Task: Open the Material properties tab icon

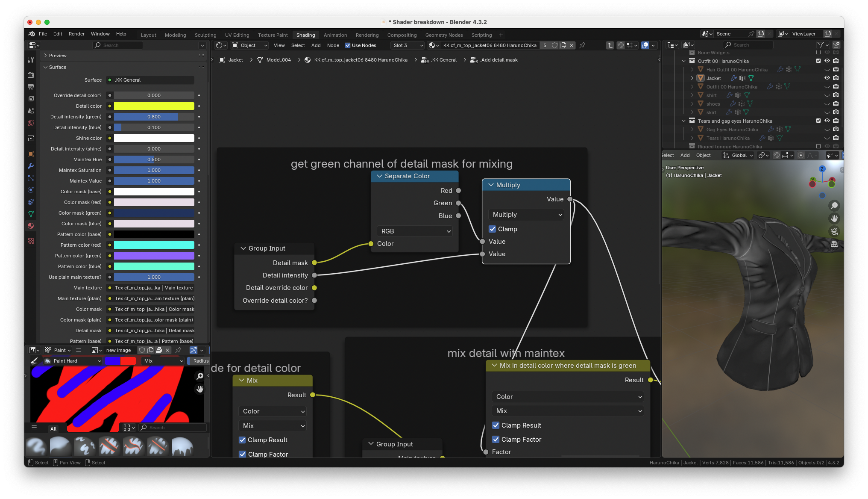Action: tap(31, 226)
